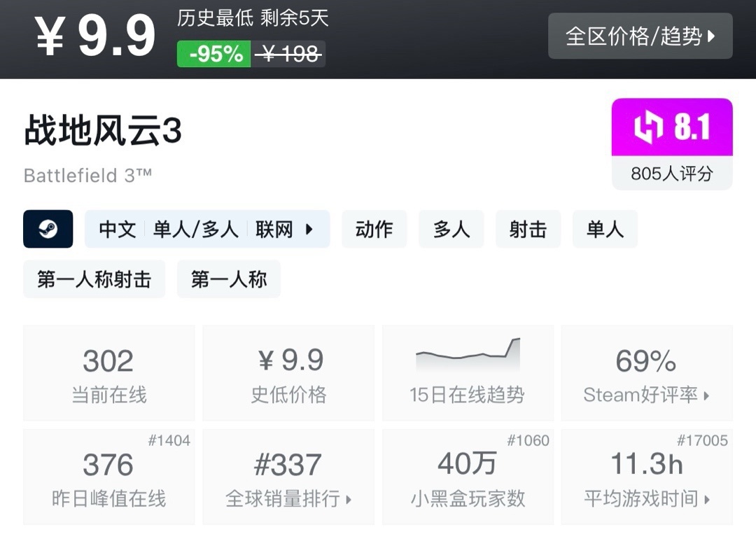Select the 动作 genre tag
Viewport: 756px width, 534px height.
374,230
